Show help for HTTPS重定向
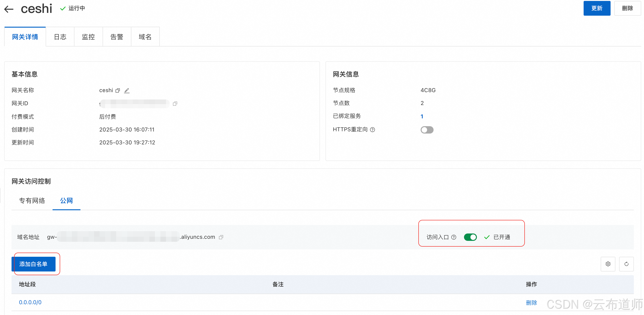The width and height of the screenshot is (644, 315). tap(372, 130)
